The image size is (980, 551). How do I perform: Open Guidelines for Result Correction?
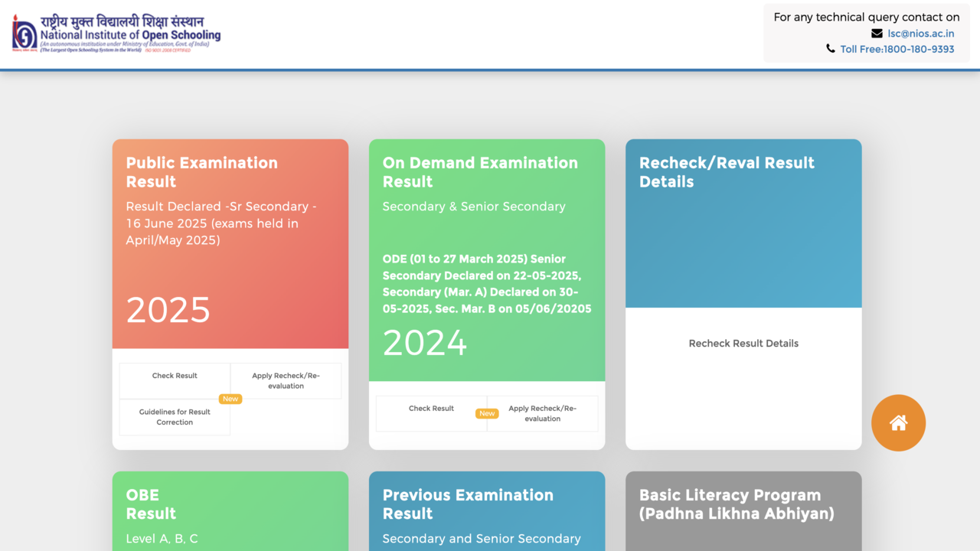pyautogui.click(x=175, y=417)
